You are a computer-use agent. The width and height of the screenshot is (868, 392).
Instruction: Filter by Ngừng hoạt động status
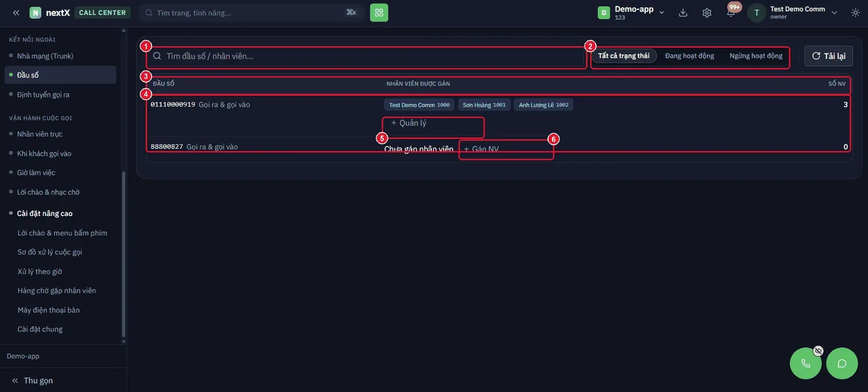tap(756, 56)
